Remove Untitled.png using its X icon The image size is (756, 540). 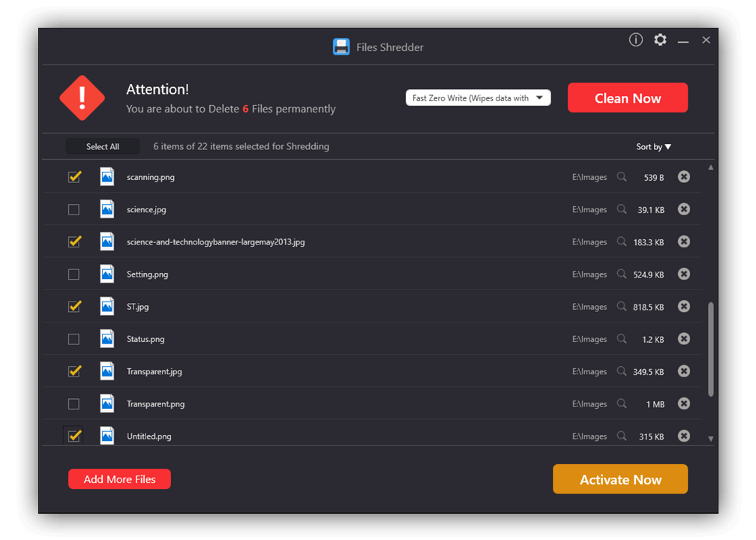[684, 436]
